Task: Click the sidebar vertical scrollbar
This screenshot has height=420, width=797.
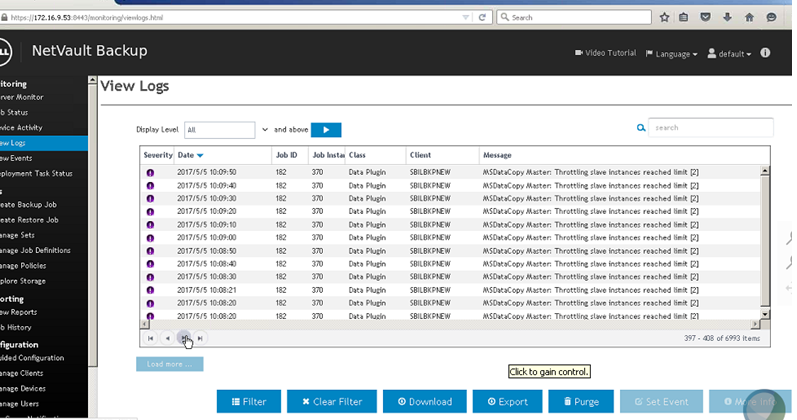Action: click(93, 221)
